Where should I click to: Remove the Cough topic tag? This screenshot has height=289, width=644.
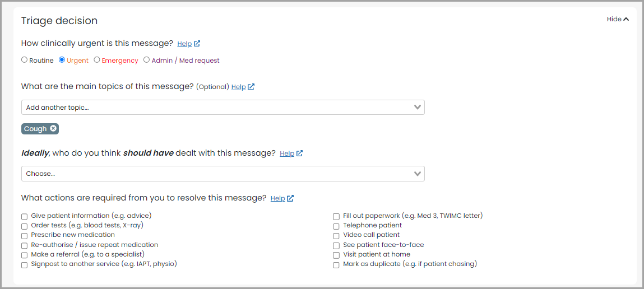[x=53, y=129]
